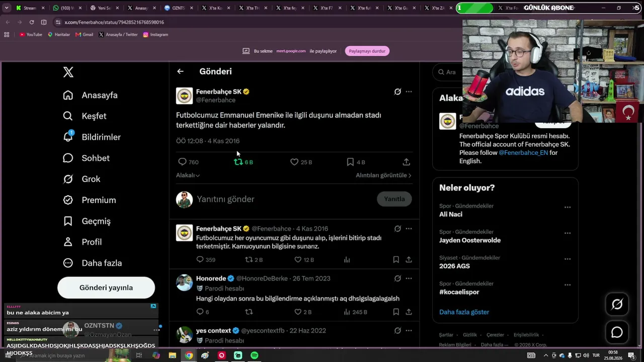Open YouTube bookmark in bookmarks bar
The width and height of the screenshot is (644, 362).
click(31, 35)
